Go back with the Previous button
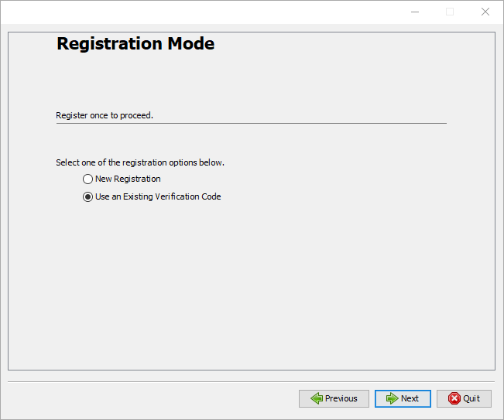The width and height of the screenshot is (504, 420). click(x=334, y=398)
